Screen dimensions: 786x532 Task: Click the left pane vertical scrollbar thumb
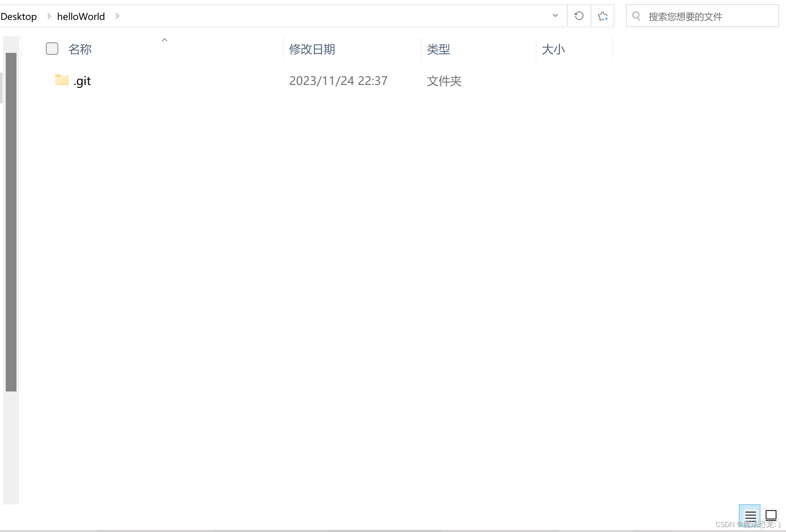point(11,222)
